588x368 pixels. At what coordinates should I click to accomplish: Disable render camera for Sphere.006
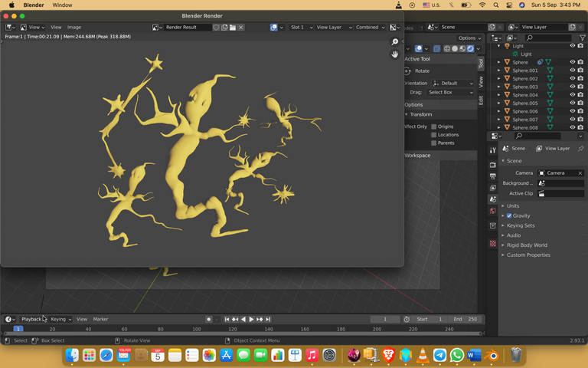pyautogui.click(x=580, y=111)
